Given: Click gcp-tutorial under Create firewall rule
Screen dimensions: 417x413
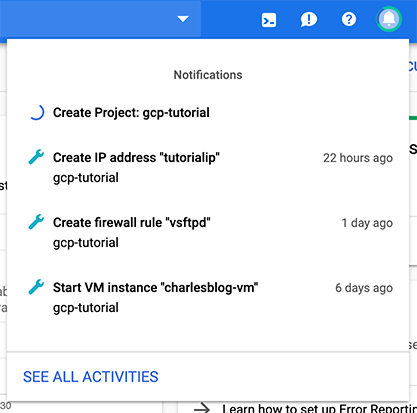Looking at the screenshot, I should tap(86, 243).
